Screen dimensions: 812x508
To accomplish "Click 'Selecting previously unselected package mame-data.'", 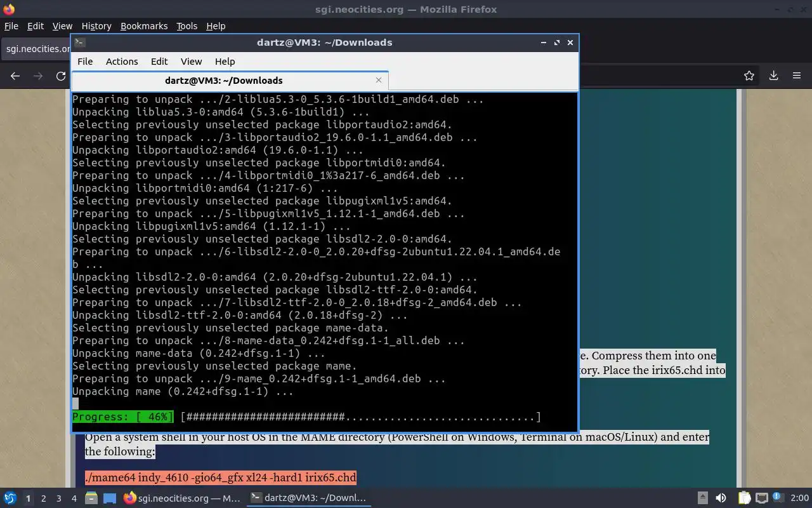I will 230,328.
